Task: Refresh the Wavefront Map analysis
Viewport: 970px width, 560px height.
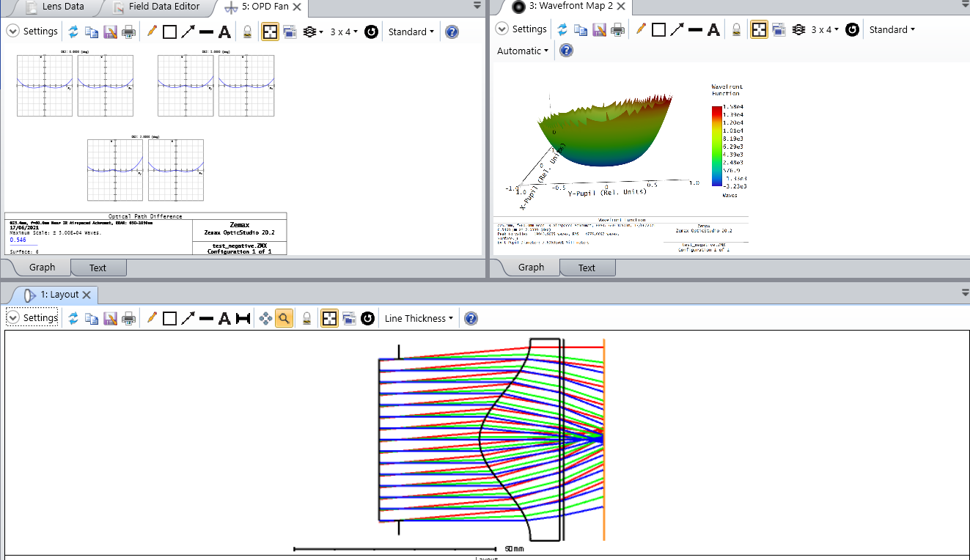Action: (x=562, y=29)
